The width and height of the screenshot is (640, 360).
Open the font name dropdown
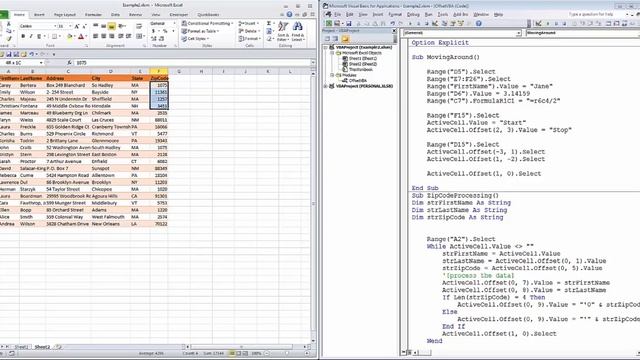pyautogui.click(x=55, y=26)
